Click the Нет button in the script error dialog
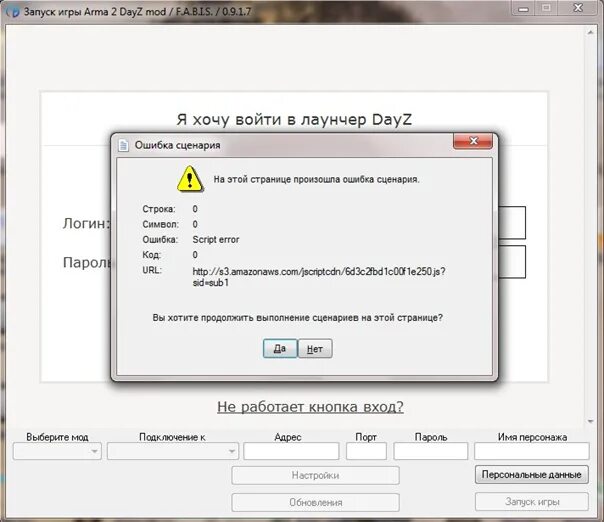 pos(315,348)
